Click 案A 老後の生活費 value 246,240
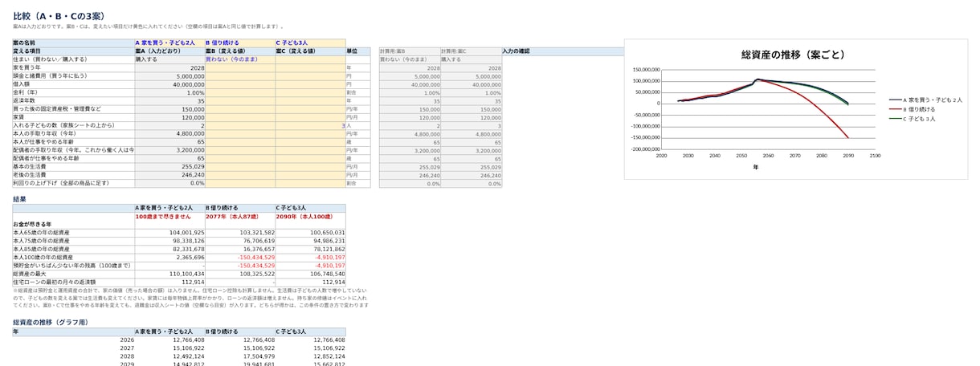The width and height of the screenshot is (980, 366). coord(169,175)
